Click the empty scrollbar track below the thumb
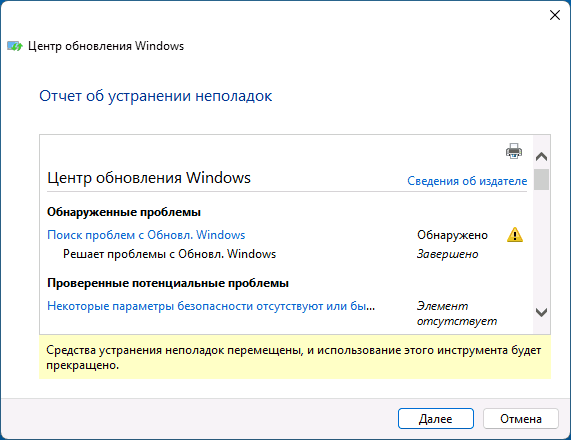 tap(542, 247)
